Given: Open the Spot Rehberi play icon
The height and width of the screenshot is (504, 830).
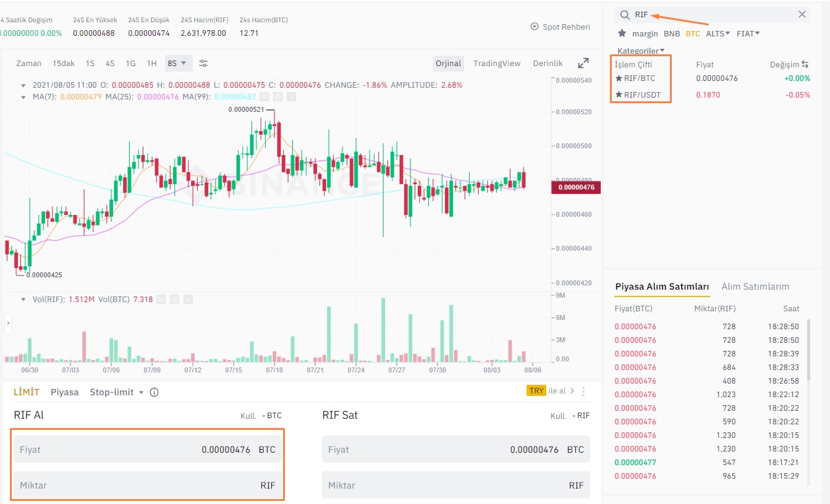Looking at the screenshot, I should click(535, 27).
